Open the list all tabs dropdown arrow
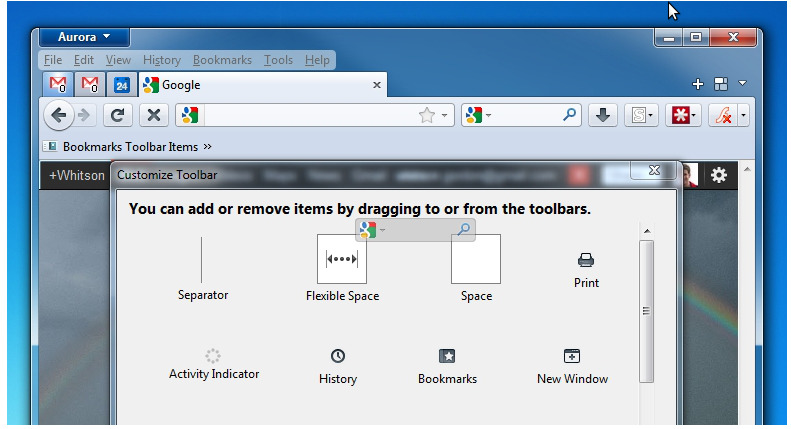Viewport: 791px width, 429px height. [x=743, y=84]
